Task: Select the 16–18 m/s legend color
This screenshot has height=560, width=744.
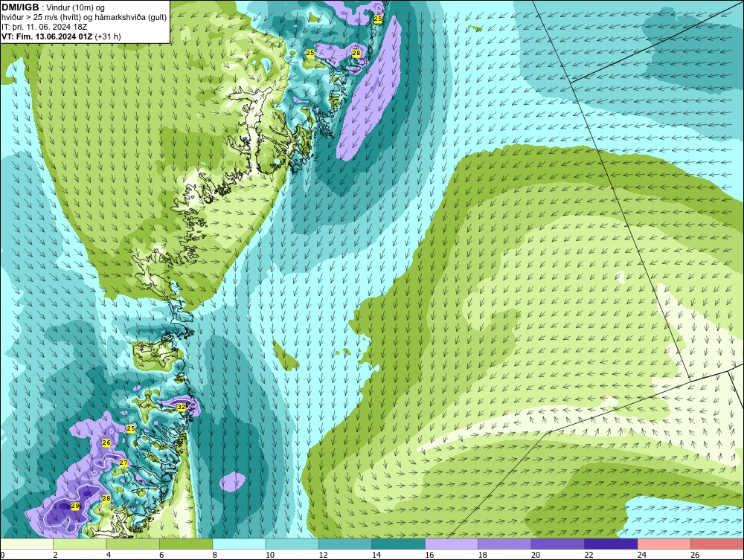Action: click(x=452, y=544)
